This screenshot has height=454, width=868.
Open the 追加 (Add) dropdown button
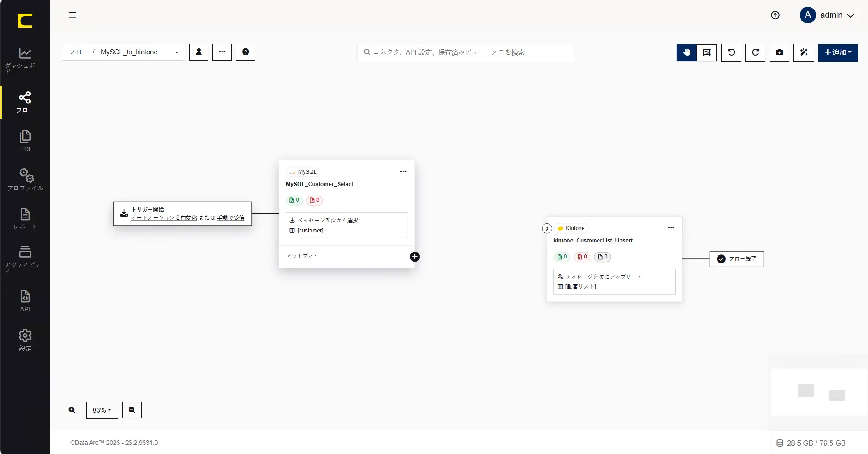tap(838, 52)
